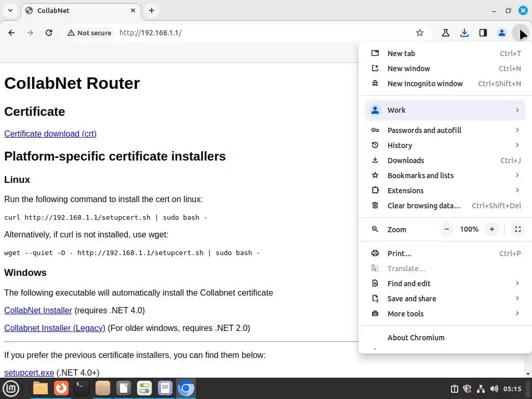Image resolution: width=532 pixels, height=399 pixels.
Task: Open the tan package taskbar icon
Action: tap(103, 388)
